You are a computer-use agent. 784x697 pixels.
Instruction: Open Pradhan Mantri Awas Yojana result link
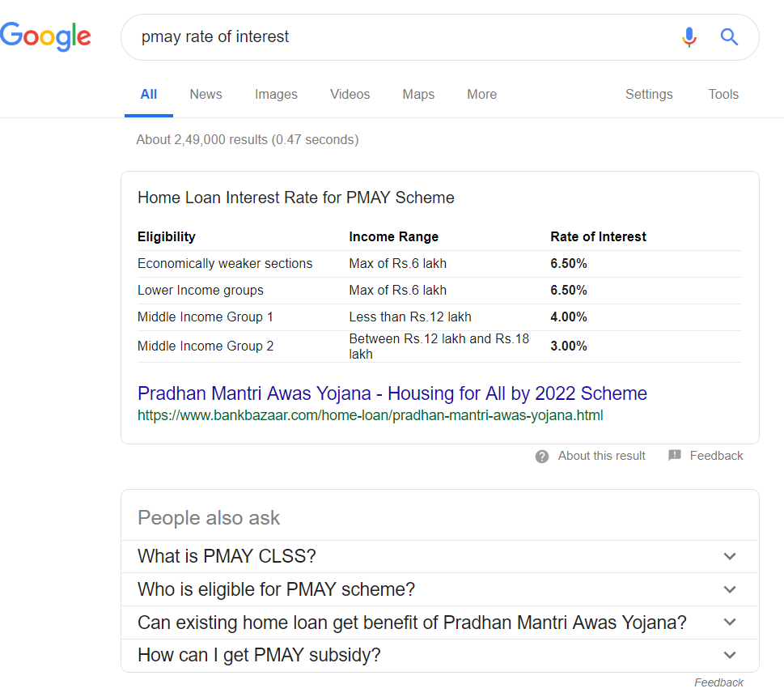pos(392,393)
